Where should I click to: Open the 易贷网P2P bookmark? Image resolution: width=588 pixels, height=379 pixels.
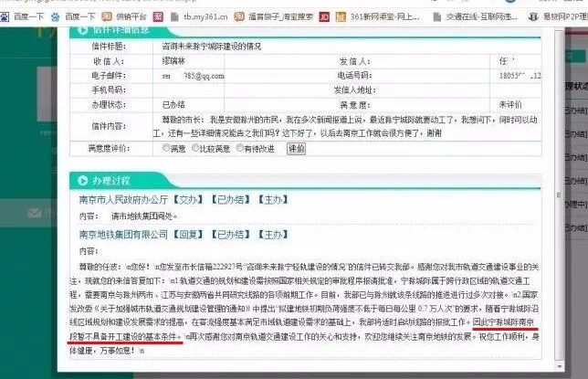(x=558, y=16)
